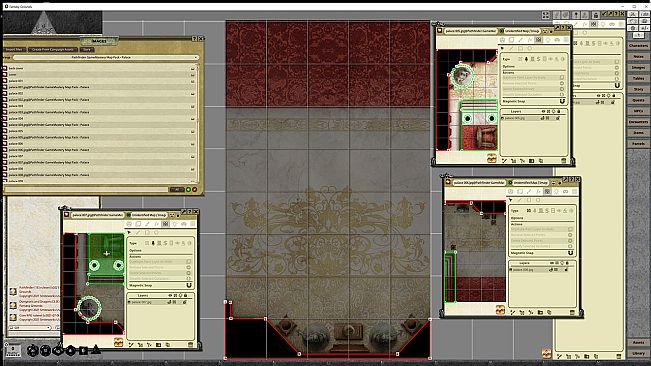651x366 pixels.
Task: Select the mask tool in palace 005 window
Action: point(512,40)
